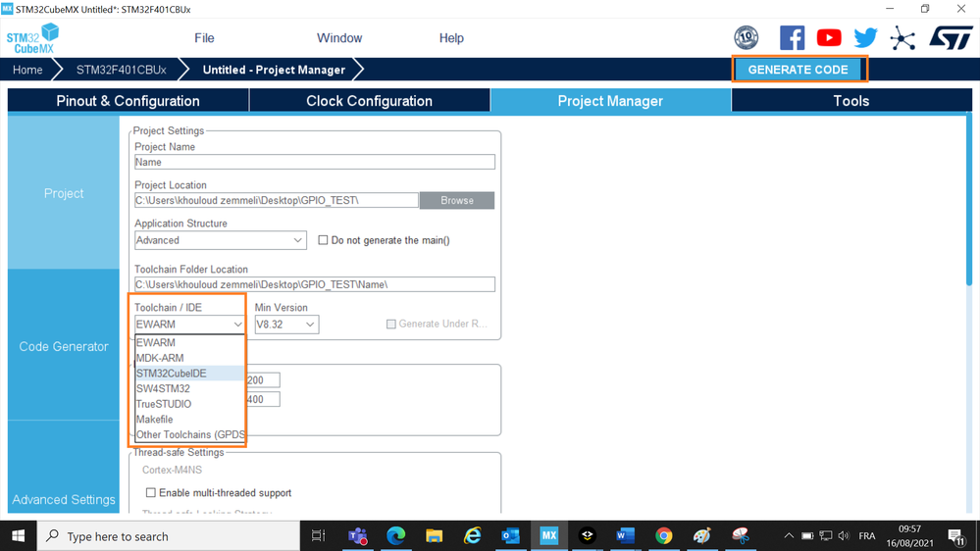
Task: Click the Project Location path field
Action: coord(277,200)
